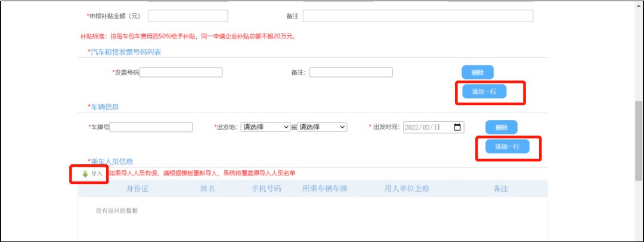This screenshot has width=644, height=242.
Task: Click 添加一行 under vehicle information
Action: click(x=507, y=147)
